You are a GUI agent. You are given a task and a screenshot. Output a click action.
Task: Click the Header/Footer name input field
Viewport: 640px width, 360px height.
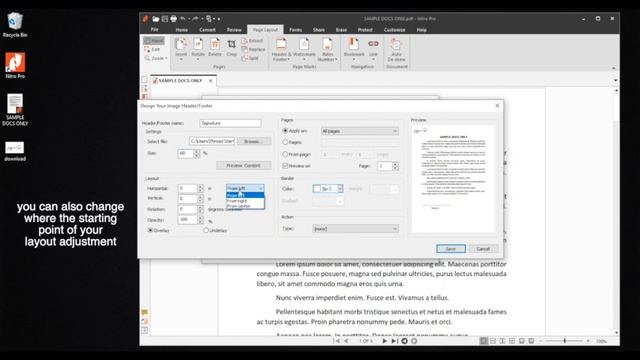coord(230,123)
